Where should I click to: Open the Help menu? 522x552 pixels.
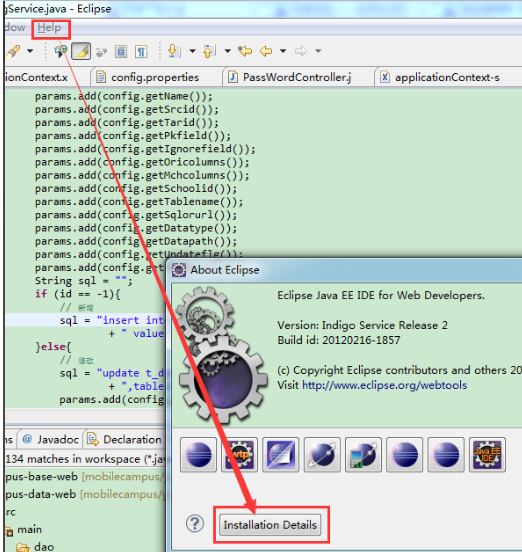[x=49, y=27]
